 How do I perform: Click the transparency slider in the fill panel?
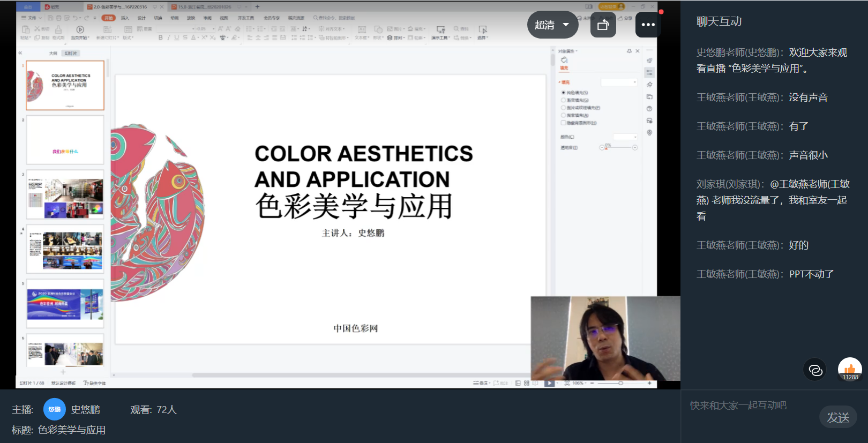pos(619,147)
